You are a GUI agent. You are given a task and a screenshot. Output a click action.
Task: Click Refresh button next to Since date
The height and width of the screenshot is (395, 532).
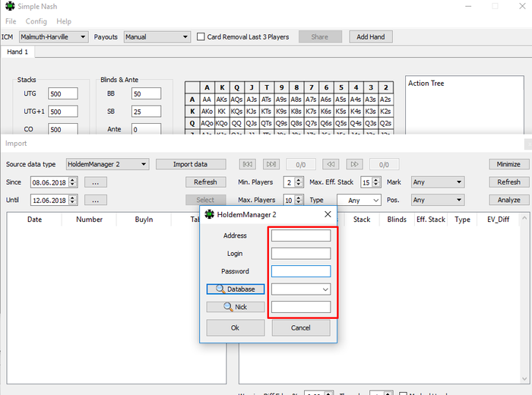206,182
